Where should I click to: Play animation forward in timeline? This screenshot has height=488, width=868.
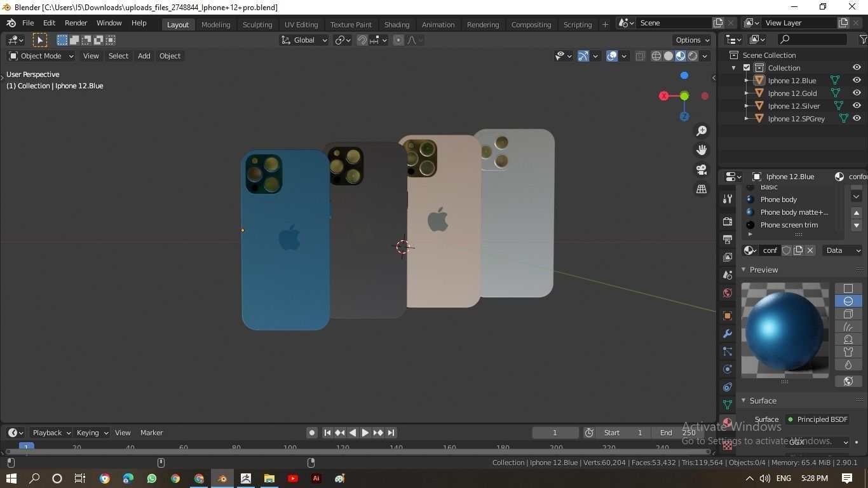point(365,433)
